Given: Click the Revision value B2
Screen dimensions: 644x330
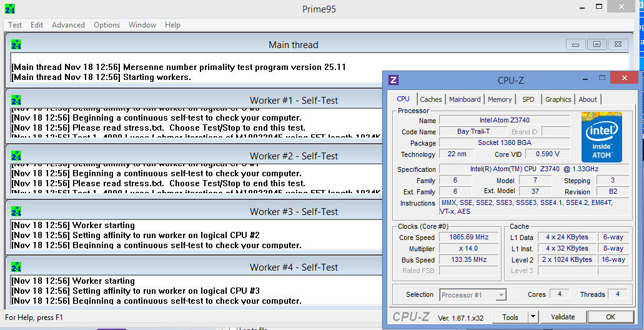Looking at the screenshot, I should [612, 191].
